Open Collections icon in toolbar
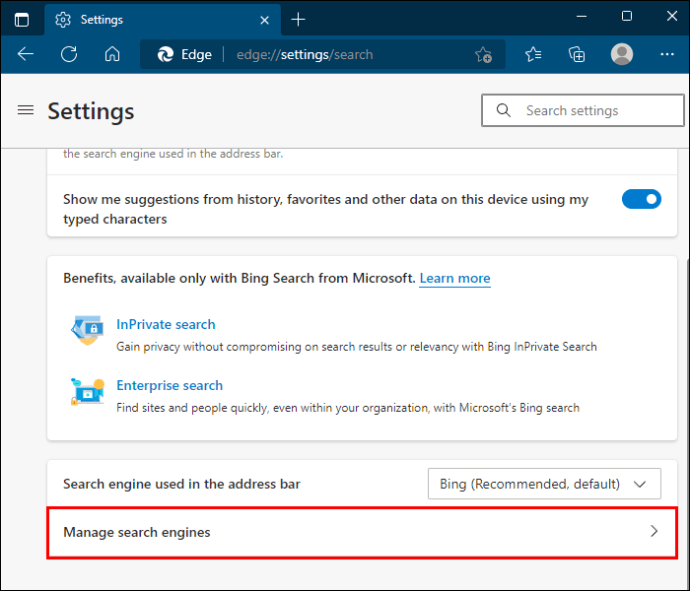This screenshot has height=591, width=690. point(576,54)
